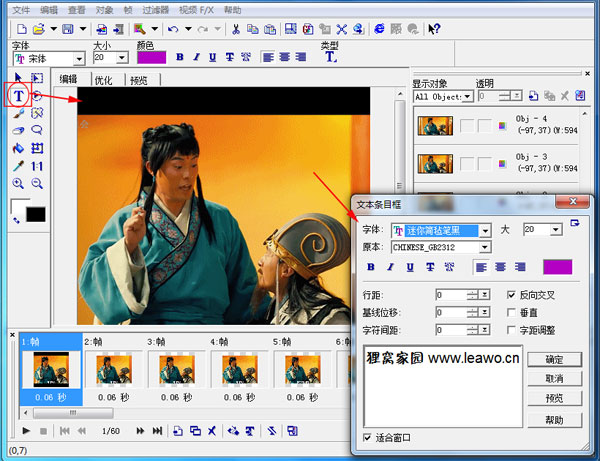Toggle underline in the 文本条目框 dialog
Screen dimensions: 600x461
click(x=410, y=267)
